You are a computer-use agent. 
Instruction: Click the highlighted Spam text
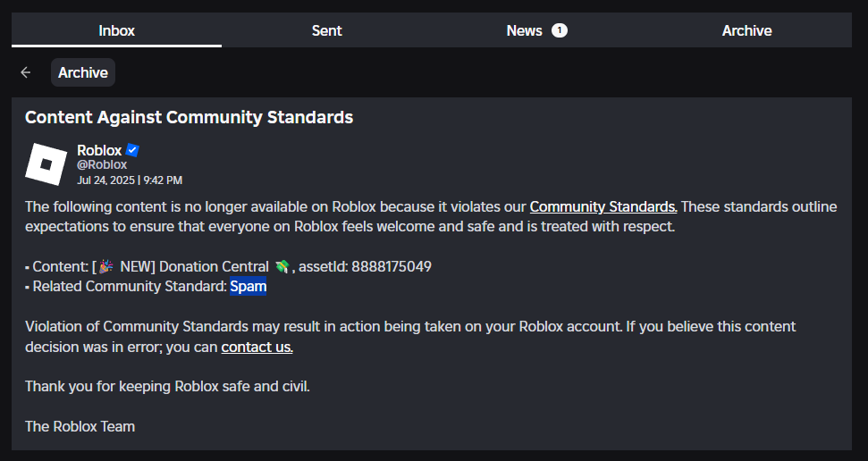(249, 287)
